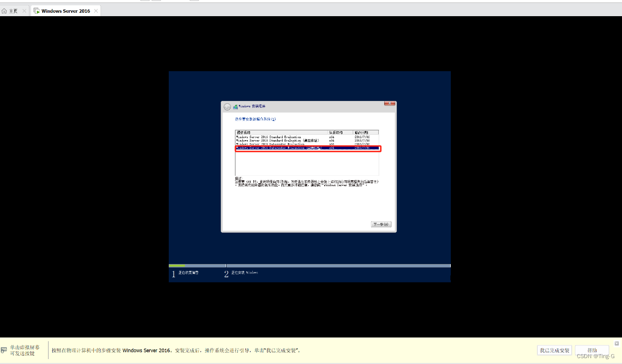Select Windows Server 2016 Datacenter Evaluation row

click(x=307, y=144)
